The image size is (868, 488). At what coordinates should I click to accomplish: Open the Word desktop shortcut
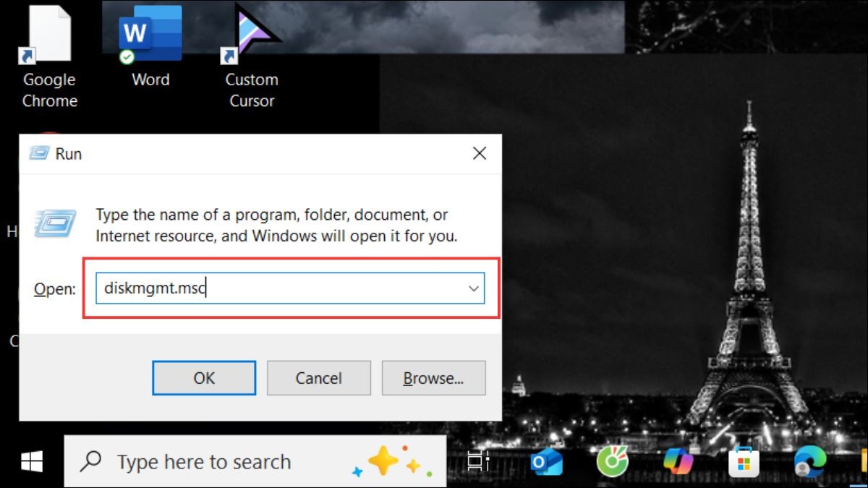pyautogui.click(x=150, y=47)
